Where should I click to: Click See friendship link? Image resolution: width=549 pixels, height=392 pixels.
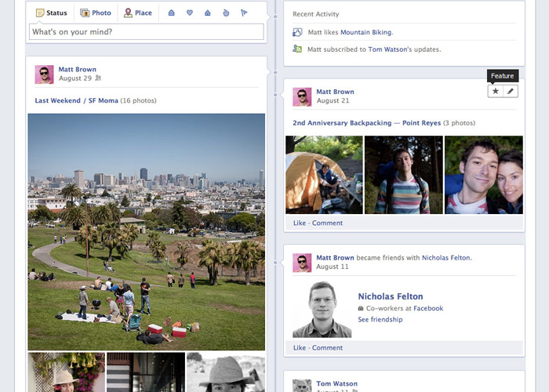380,320
